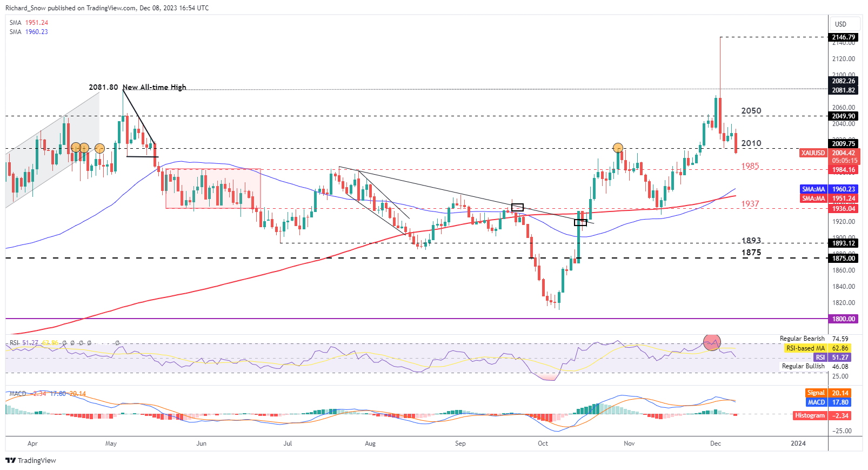Click the pink consolidation rectangle in June

(x=213, y=188)
